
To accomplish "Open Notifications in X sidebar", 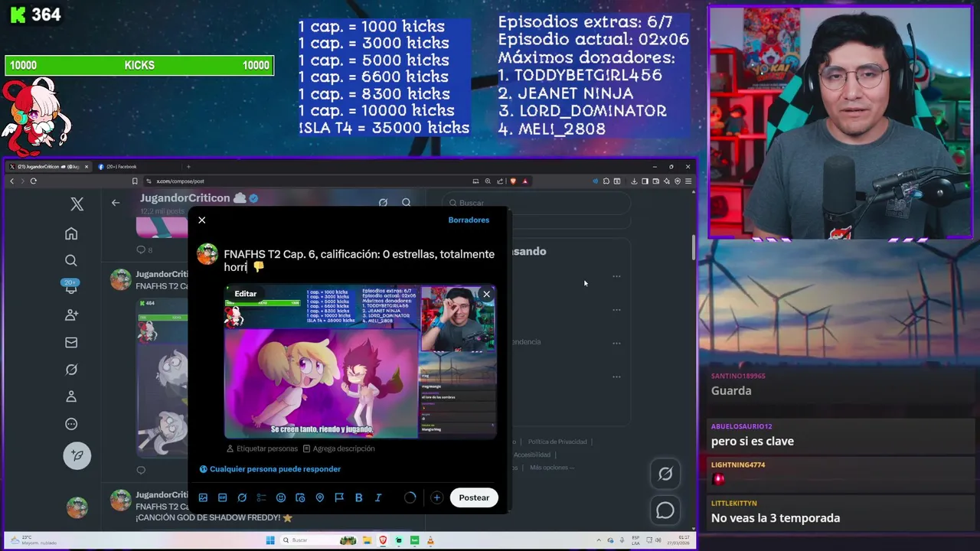I will (x=71, y=287).
